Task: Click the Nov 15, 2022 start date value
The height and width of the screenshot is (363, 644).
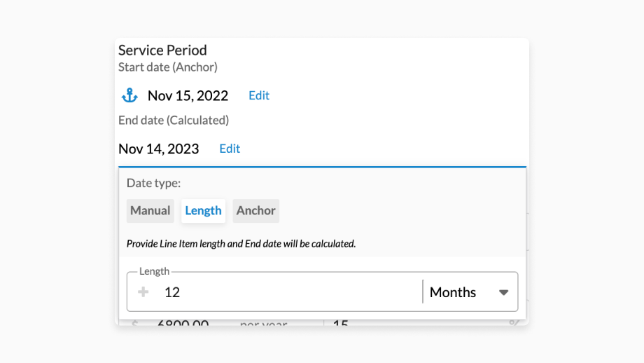Action: coord(188,95)
